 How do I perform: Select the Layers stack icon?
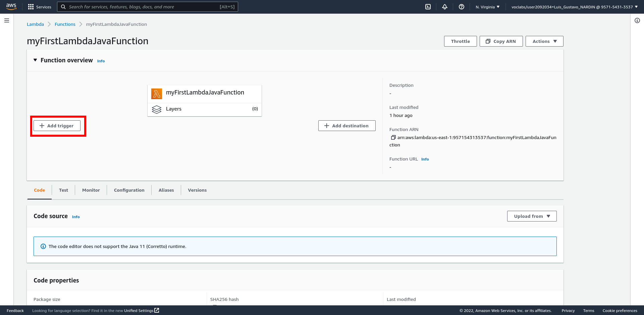(157, 109)
